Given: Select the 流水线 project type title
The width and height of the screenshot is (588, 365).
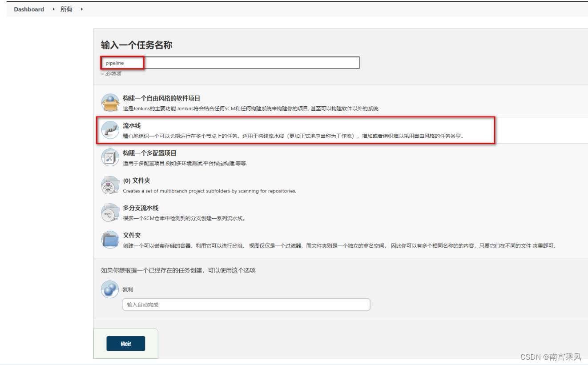Looking at the screenshot, I should [x=132, y=126].
